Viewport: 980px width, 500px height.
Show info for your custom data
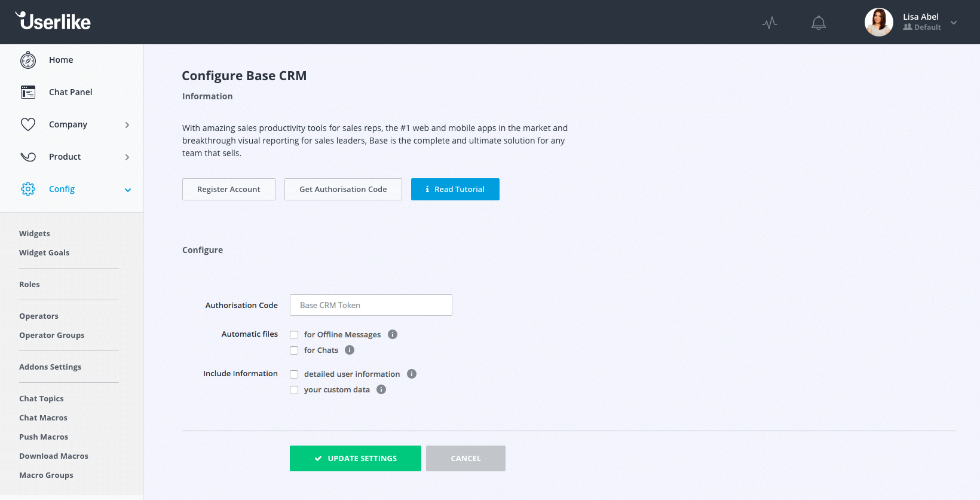[381, 389]
